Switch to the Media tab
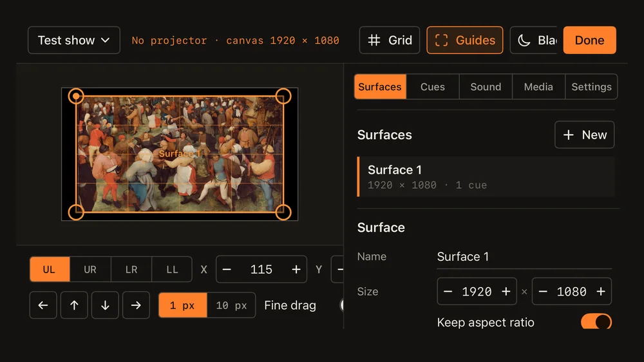The height and width of the screenshot is (362, 644). (x=538, y=87)
